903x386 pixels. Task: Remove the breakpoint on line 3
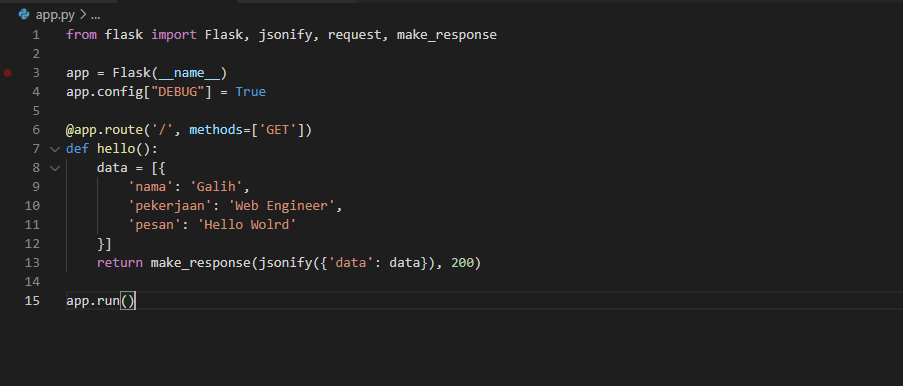click(7, 73)
